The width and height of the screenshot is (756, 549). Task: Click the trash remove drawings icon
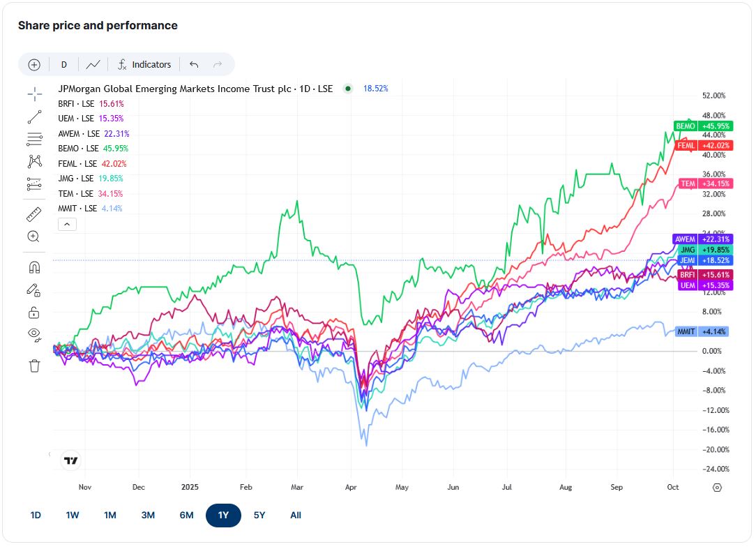pyautogui.click(x=34, y=366)
